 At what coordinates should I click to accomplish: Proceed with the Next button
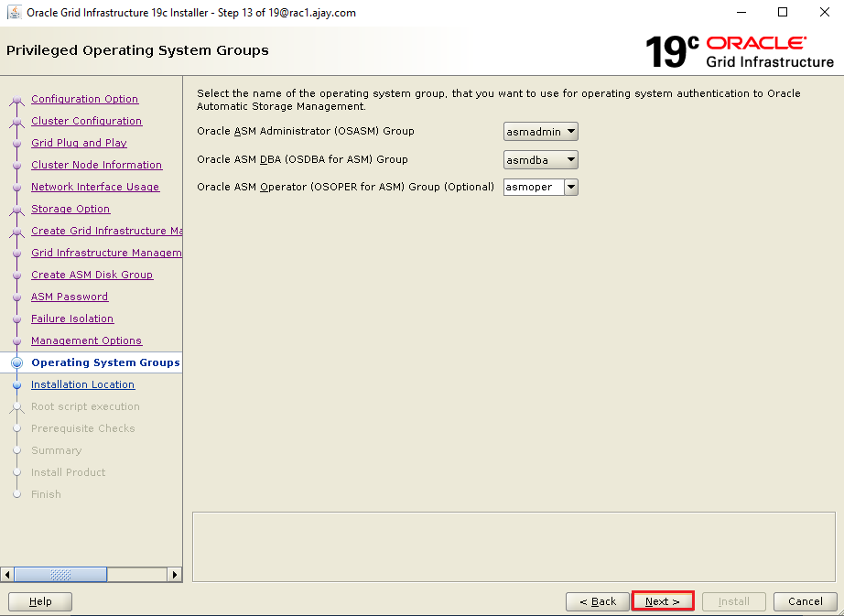tap(663, 601)
